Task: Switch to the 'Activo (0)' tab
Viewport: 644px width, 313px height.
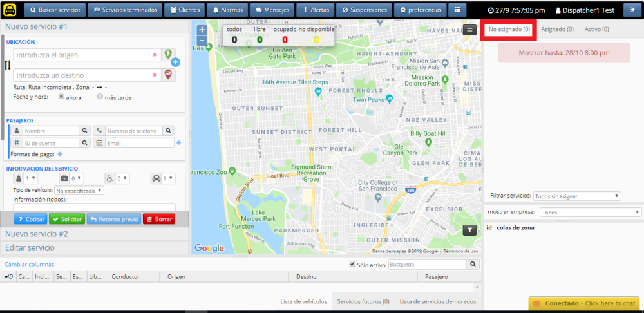Action: [x=597, y=30]
